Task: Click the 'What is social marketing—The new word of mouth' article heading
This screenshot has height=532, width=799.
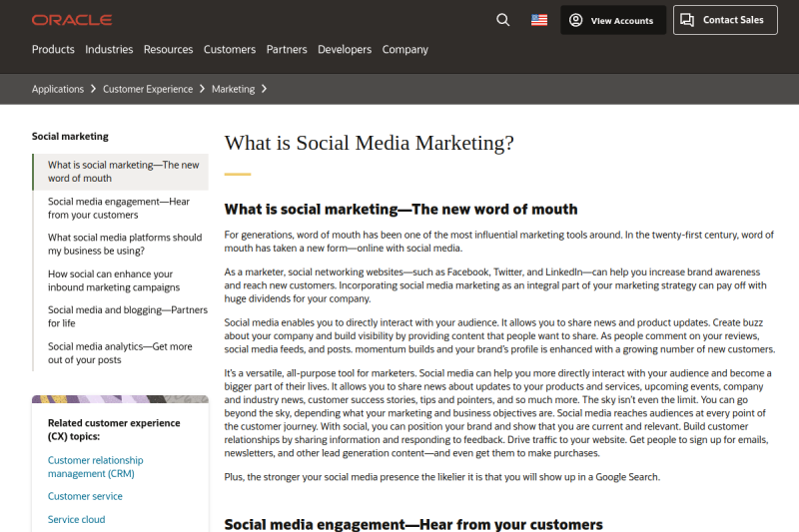Action: point(401,210)
